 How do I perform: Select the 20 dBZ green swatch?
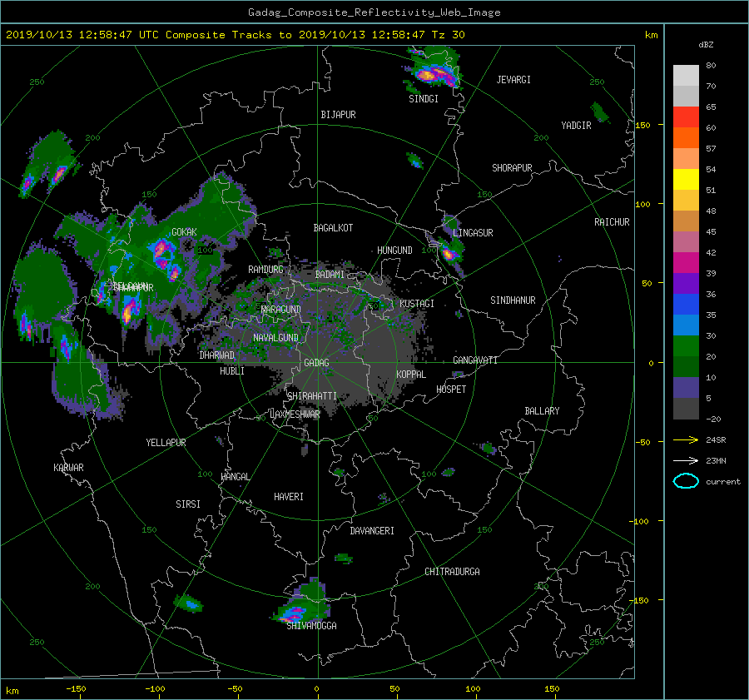click(686, 346)
